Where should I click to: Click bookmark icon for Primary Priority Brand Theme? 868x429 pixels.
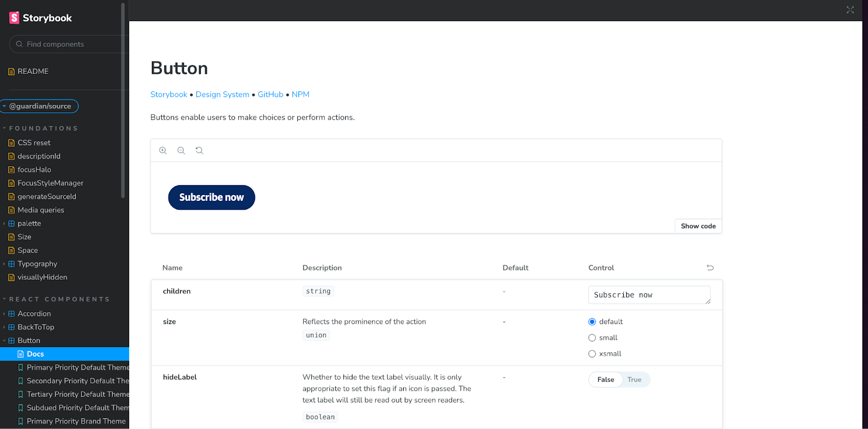pyautogui.click(x=21, y=421)
